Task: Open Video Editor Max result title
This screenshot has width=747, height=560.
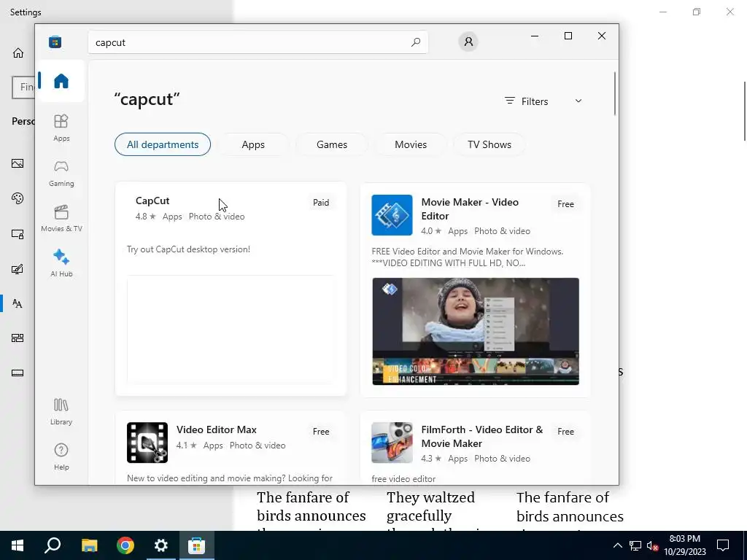Action: point(216,429)
